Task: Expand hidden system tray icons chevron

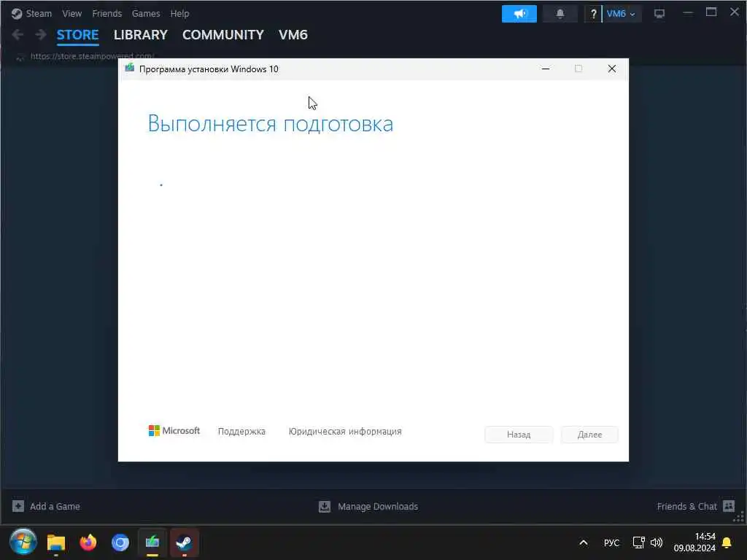Action: (583, 542)
